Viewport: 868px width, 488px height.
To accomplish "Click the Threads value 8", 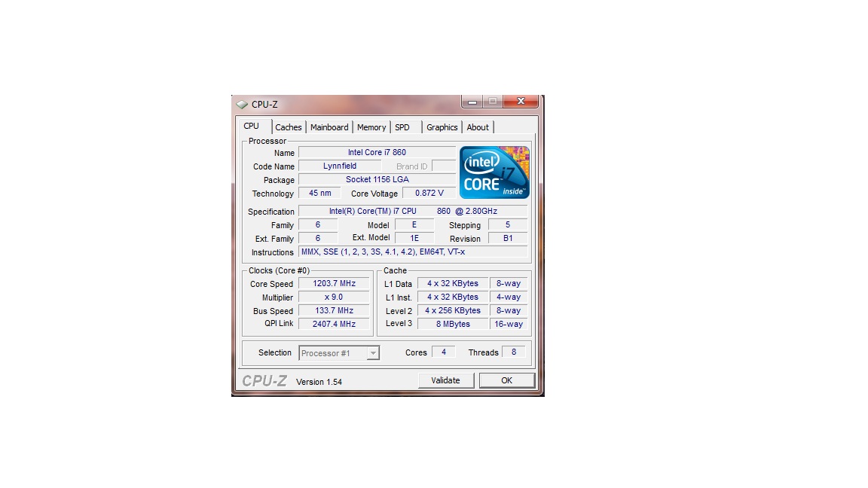I will click(x=514, y=352).
